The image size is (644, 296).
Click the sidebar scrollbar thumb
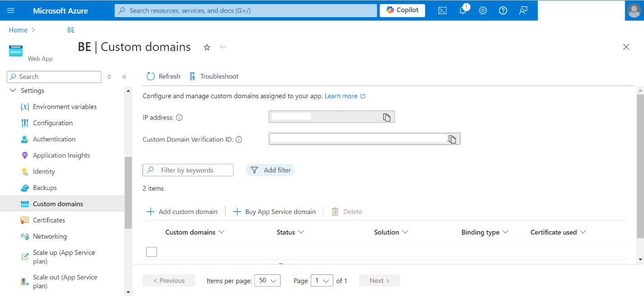[x=129, y=193]
